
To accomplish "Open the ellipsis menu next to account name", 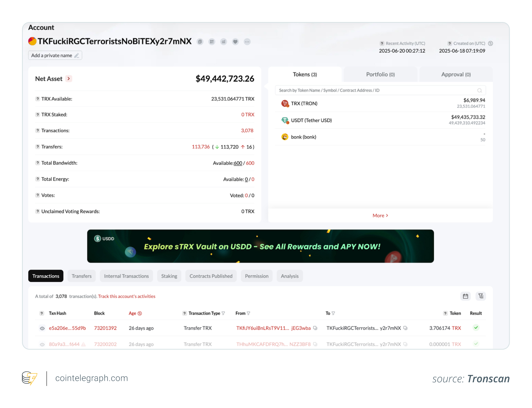I will pyautogui.click(x=247, y=41).
